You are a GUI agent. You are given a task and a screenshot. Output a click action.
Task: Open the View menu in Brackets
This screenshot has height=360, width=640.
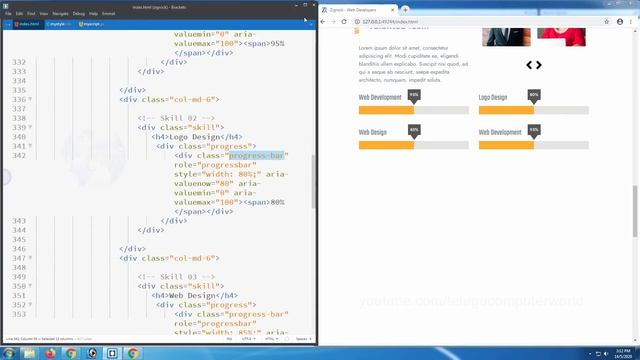(x=44, y=13)
